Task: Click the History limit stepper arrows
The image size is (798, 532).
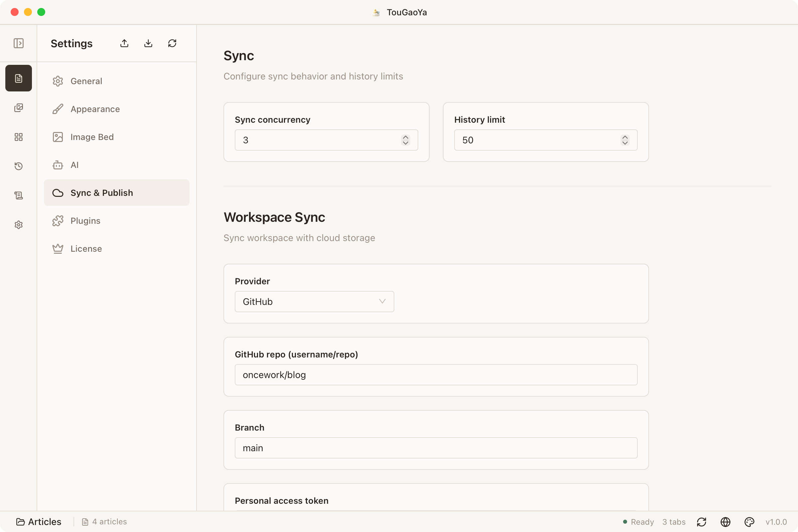Action: 625,140
